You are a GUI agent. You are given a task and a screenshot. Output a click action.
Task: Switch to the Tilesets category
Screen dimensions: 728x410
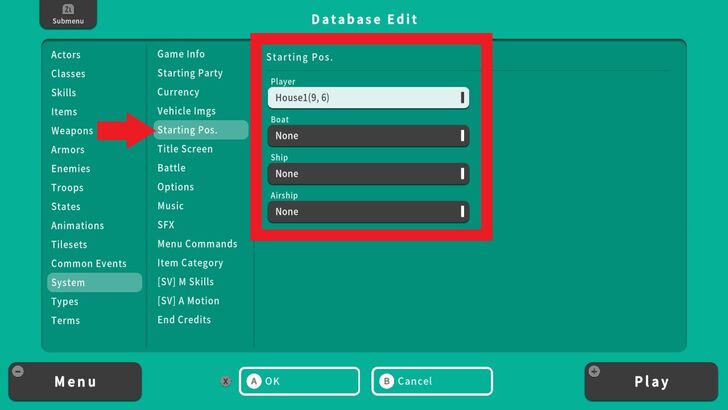(69, 245)
